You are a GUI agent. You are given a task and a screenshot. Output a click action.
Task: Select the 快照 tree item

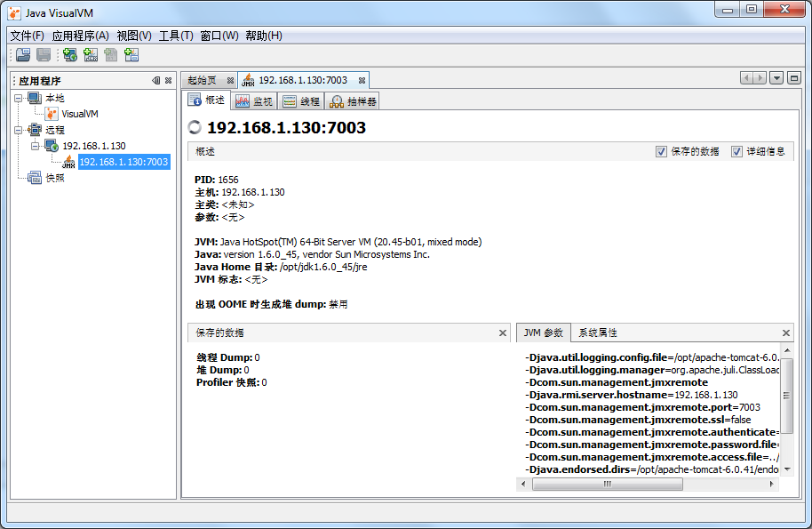(x=55, y=178)
